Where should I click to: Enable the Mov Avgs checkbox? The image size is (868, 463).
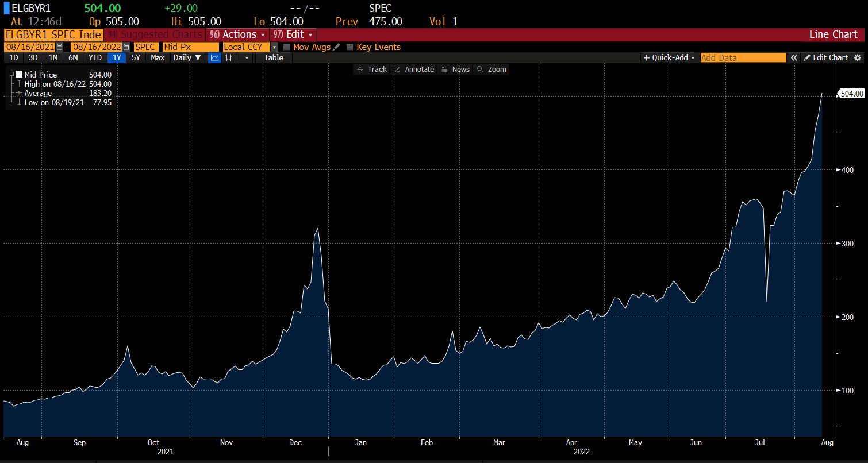[x=287, y=47]
